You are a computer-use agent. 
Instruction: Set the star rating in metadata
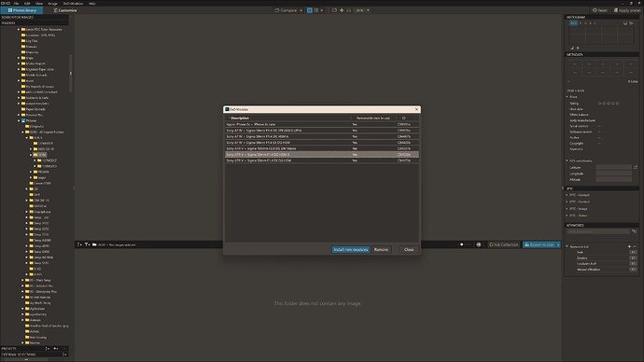tap(609, 103)
